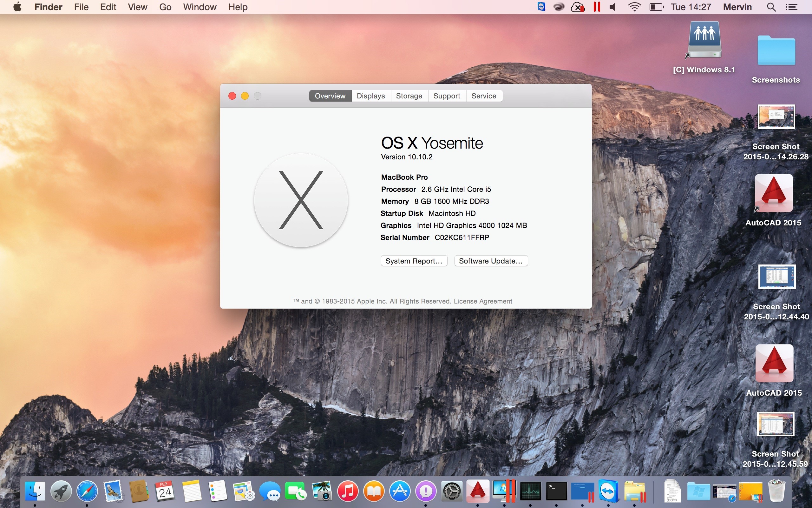Image resolution: width=812 pixels, height=508 pixels.
Task: Open Notification Center list icon
Action: click(791, 7)
